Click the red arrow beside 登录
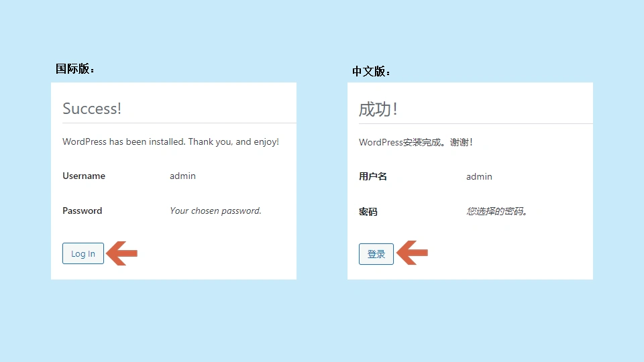 coord(413,253)
